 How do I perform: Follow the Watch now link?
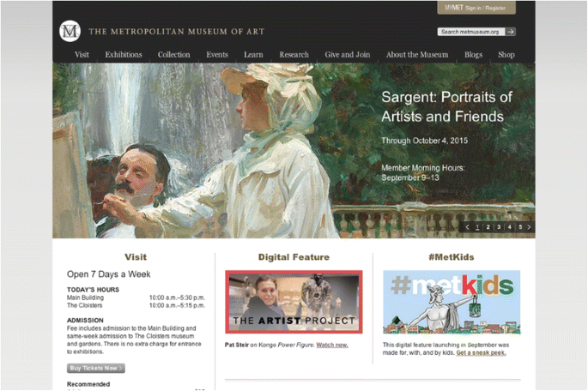pos(332,345)
